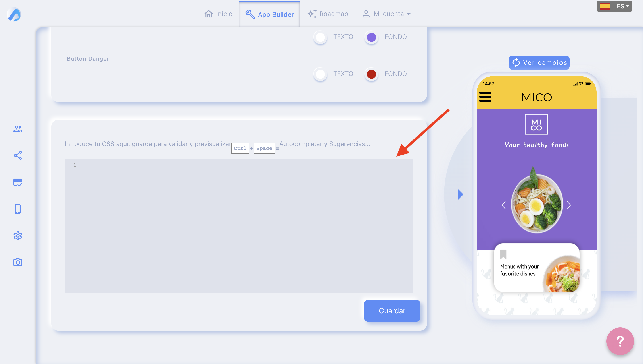Open the share icon in sidebar
Viewport: 643px width, 364px height.
click(18, 155)
